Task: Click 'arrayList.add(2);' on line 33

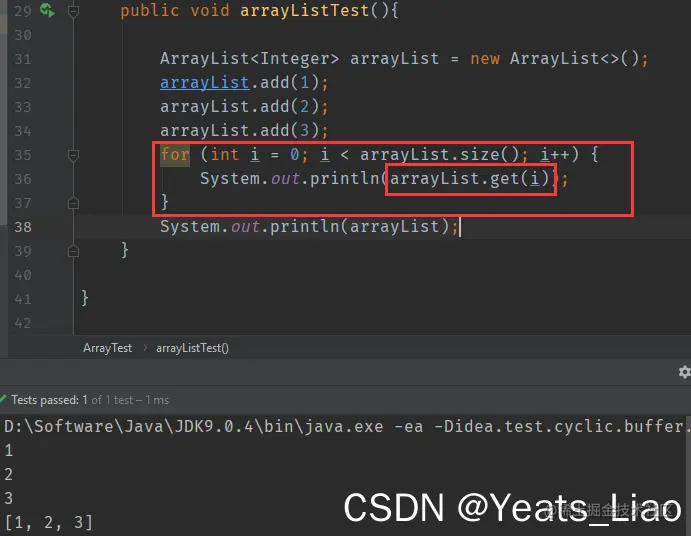Action: coord(244,107)
